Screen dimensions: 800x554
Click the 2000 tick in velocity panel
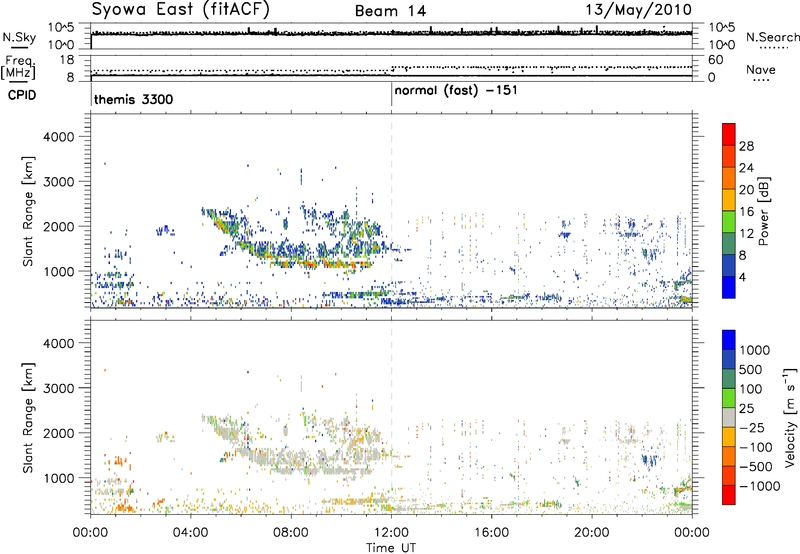tap(58, 433)
